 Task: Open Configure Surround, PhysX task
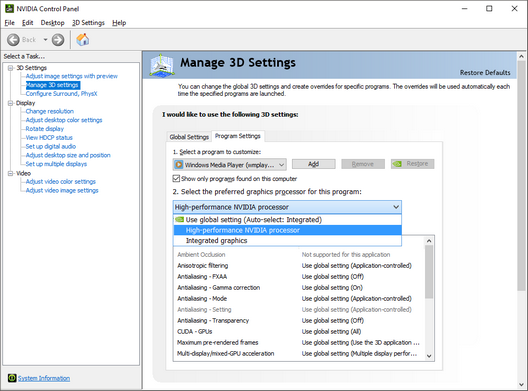click(61, 94)
